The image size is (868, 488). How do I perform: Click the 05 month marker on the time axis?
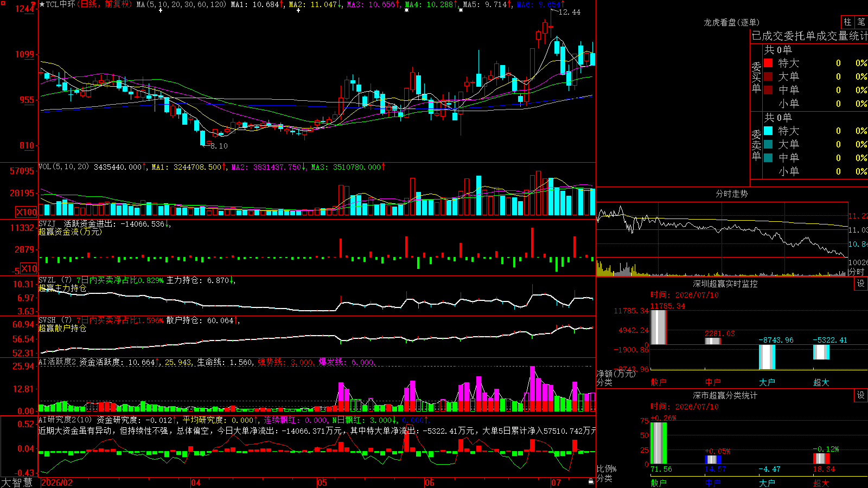322,483
